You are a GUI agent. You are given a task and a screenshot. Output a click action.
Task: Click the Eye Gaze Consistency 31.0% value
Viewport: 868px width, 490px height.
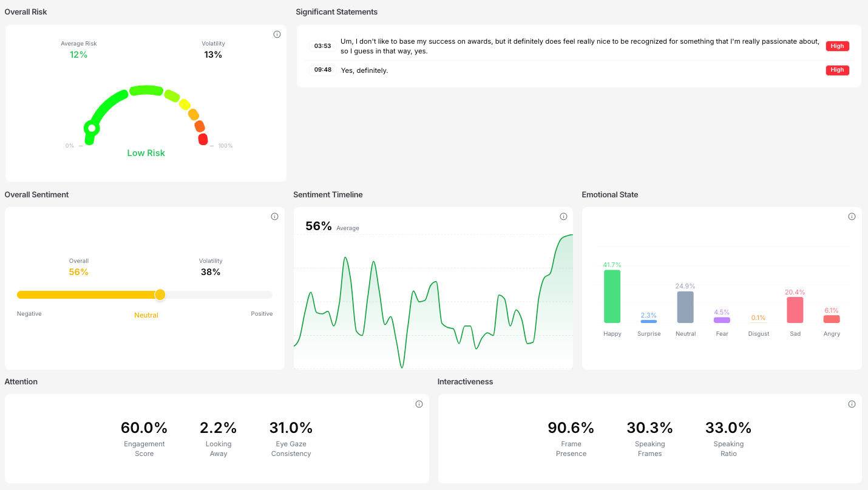(x=291, y=428)
